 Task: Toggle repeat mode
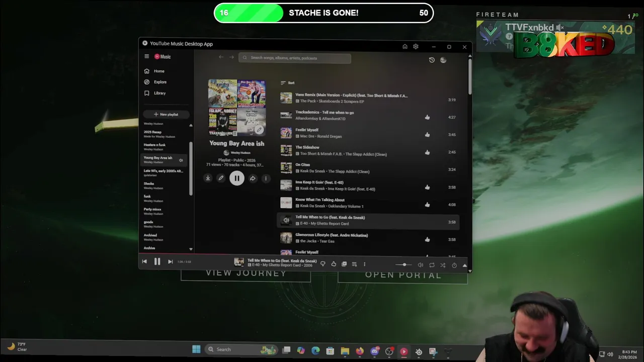(x=432, y=265)
